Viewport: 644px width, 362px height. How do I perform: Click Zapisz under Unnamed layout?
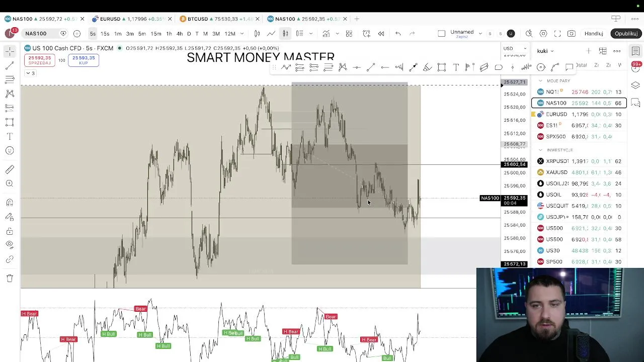462,37
